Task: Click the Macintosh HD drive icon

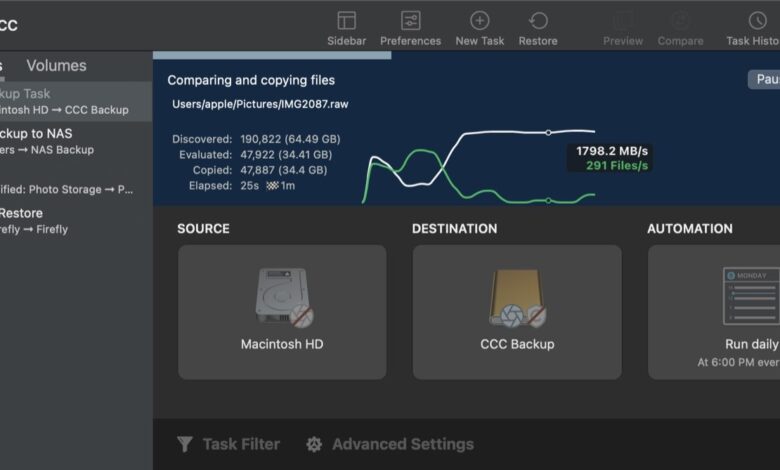Action: coord(283,297)
